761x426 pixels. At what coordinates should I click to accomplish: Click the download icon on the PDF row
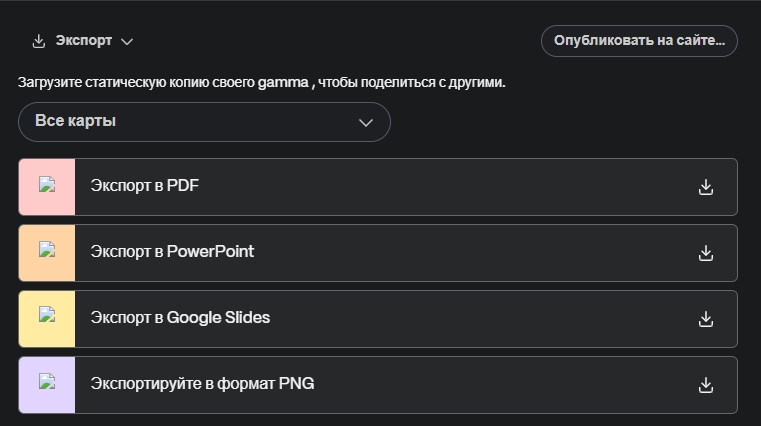[705, 187]
